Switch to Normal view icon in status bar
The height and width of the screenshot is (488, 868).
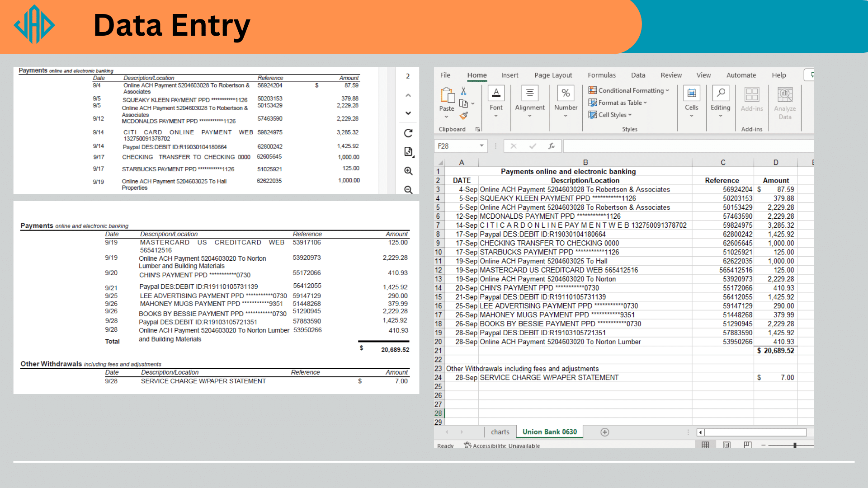pos(705,445)
